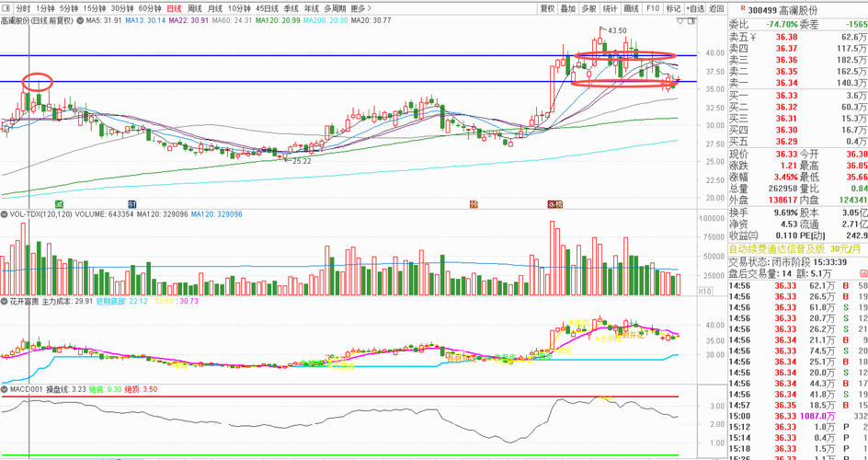Select the 日线 daily period tab

tap(175, 8)
